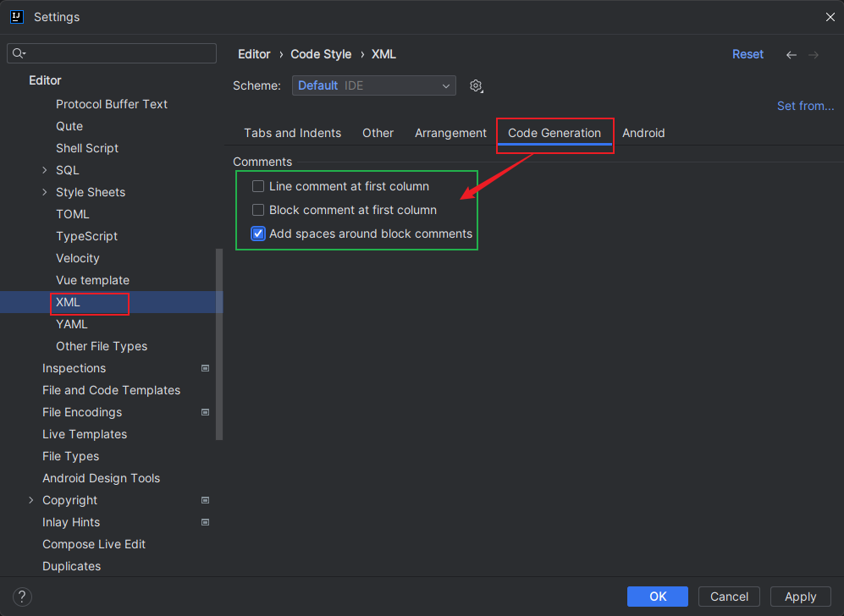Open the Scheme dropdown
Image resolution: width=844 pixels, height=616 pixels.
(374, 85)
